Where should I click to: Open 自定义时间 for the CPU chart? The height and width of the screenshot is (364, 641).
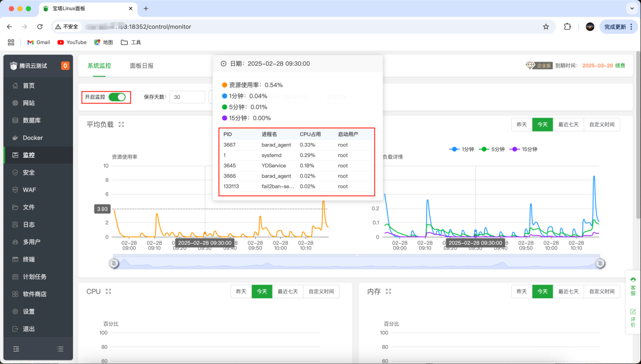pos(321,291)
